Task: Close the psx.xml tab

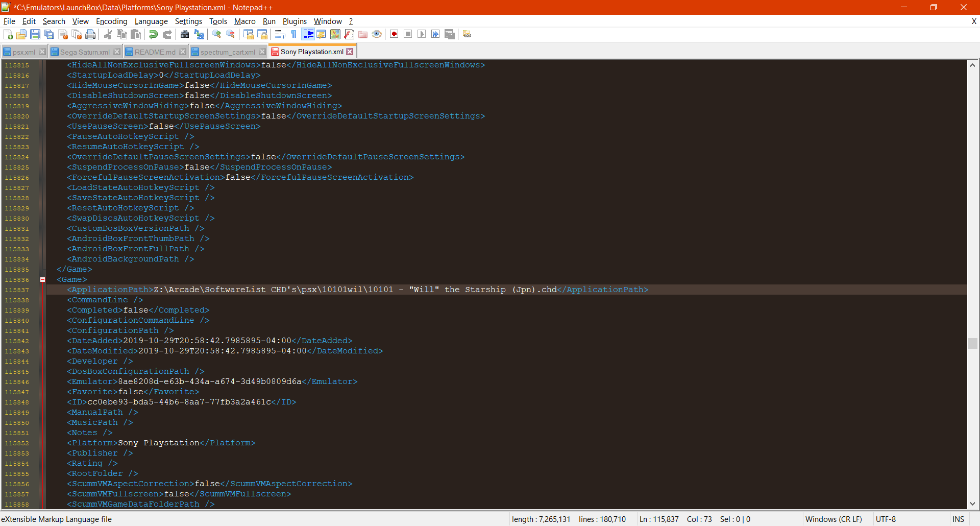Action: (42, 52)
